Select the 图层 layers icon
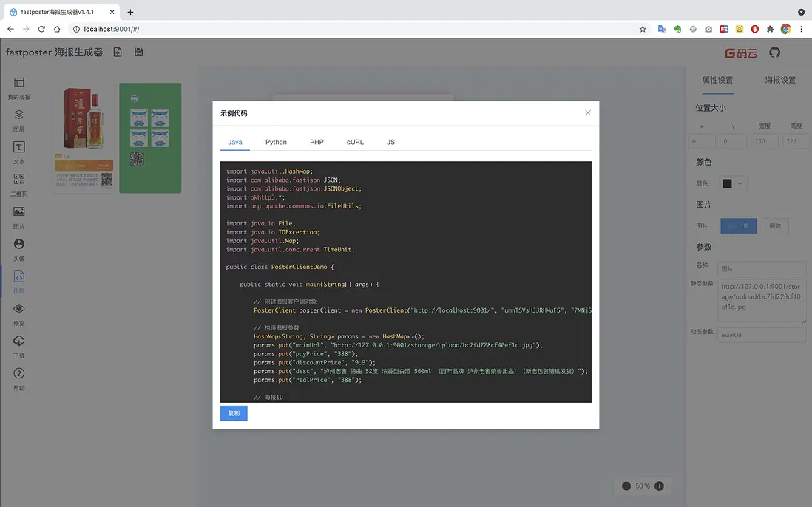 (19, 115)
